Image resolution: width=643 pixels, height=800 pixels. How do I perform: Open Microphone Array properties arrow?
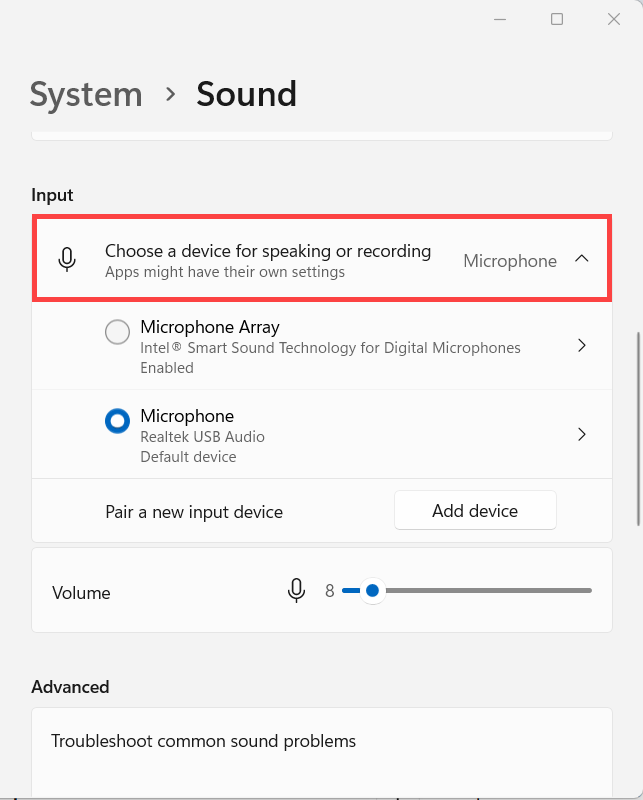pos(582,346)
